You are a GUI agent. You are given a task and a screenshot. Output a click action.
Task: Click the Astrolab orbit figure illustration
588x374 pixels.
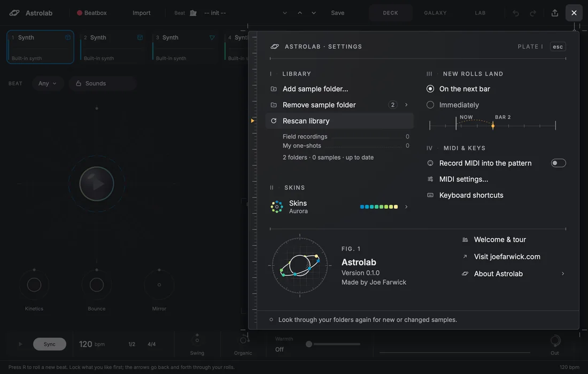point(300,266)
